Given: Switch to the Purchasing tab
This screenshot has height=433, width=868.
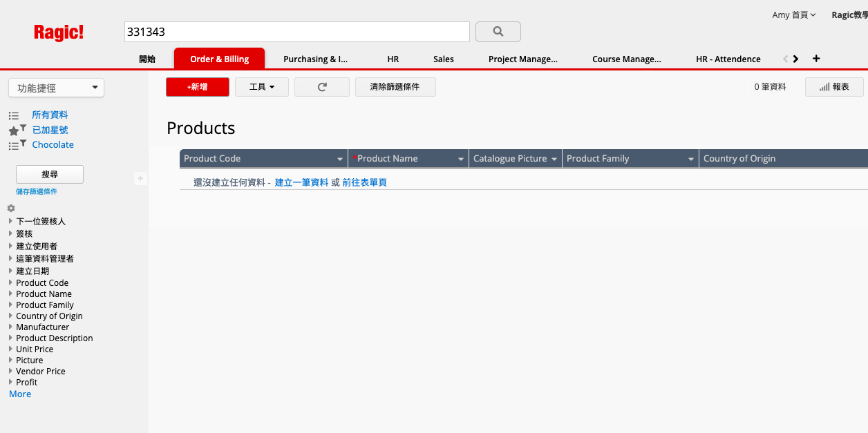Looking at the screenshot, I should click(x=315, y=59).
